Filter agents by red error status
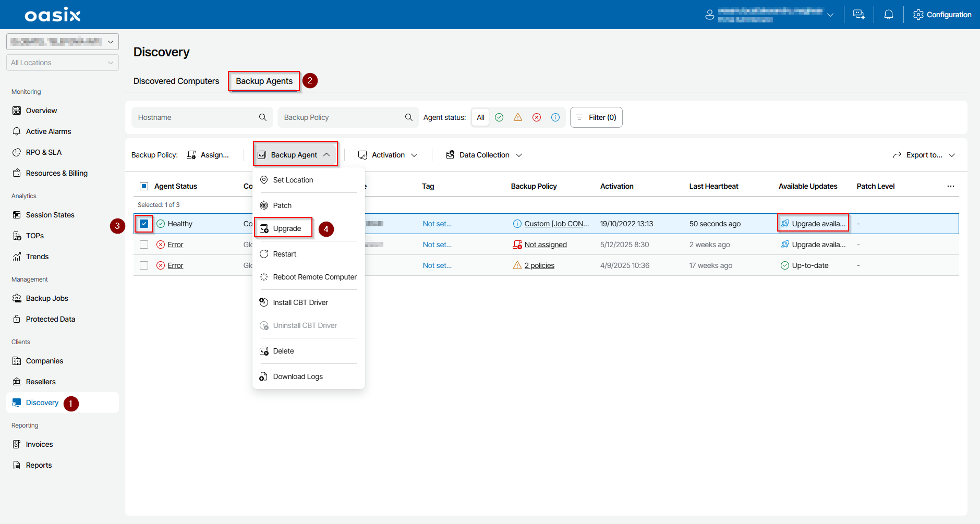Image resolution: width=980 pixels, height=524 pixels. click(537, 117)
